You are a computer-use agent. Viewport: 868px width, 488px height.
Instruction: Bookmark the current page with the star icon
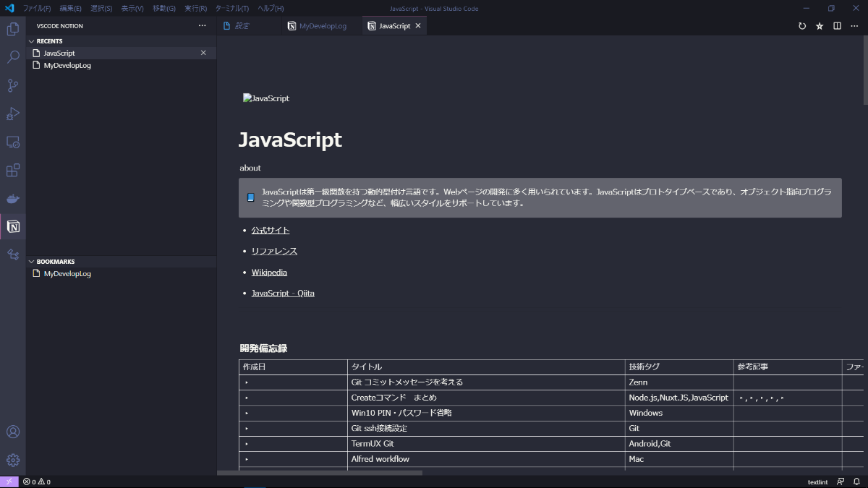coord(819,25)
